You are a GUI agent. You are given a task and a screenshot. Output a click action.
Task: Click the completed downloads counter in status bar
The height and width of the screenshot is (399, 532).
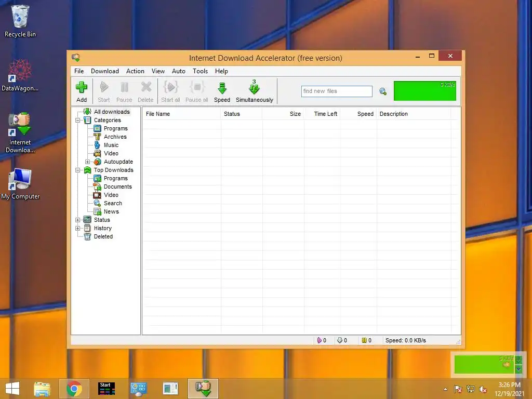[x=342, y=340]
